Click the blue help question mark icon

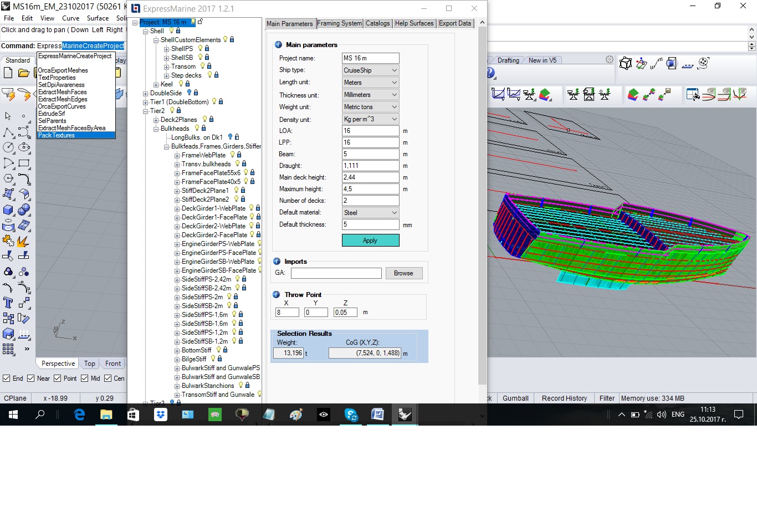click(x=490, y=73)
